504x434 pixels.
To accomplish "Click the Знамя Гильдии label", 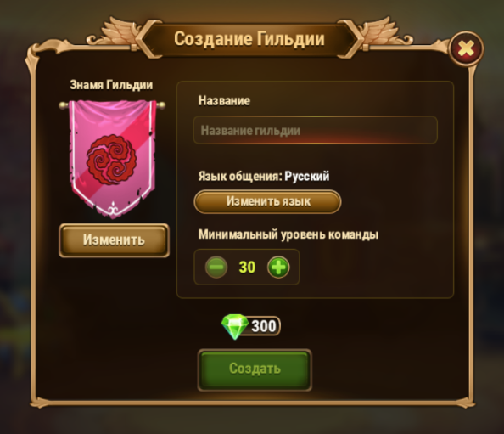I will point(111,85).
